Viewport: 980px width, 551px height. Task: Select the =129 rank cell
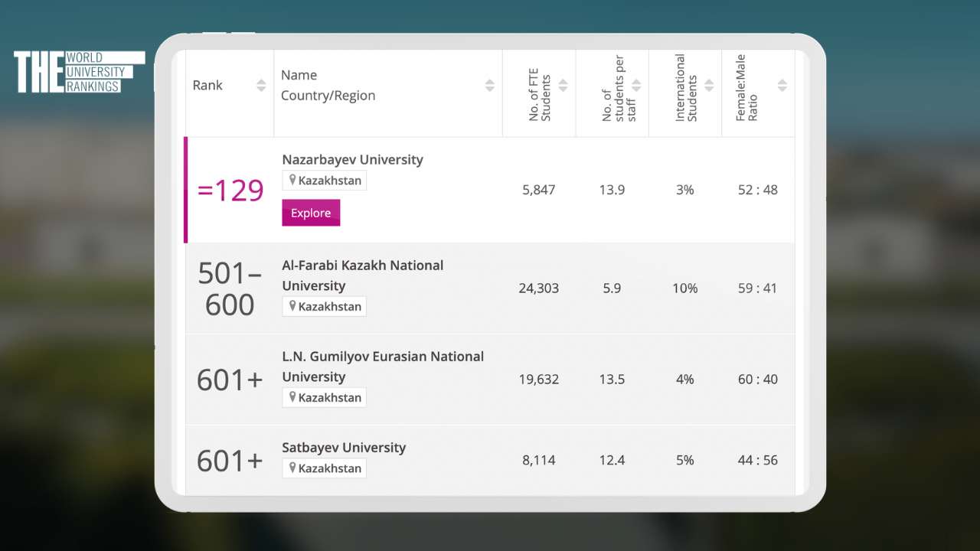coord(230,191)
